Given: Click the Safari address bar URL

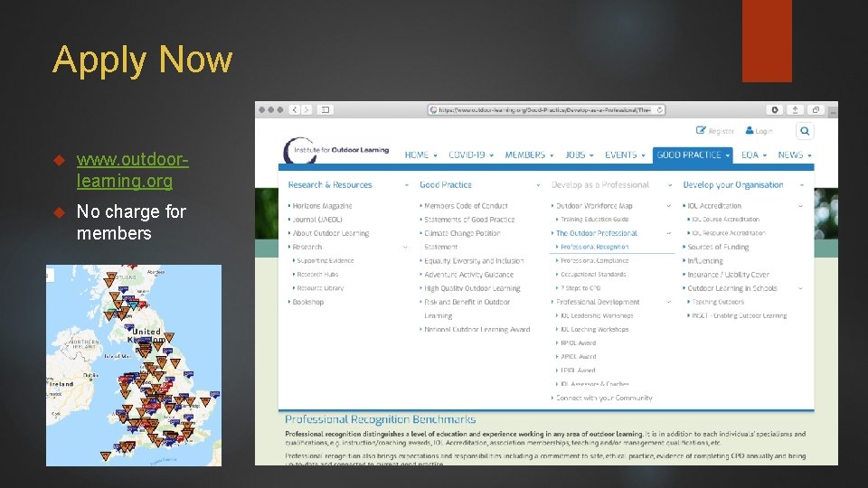Looking at the screenshot, I should (545, 109).
